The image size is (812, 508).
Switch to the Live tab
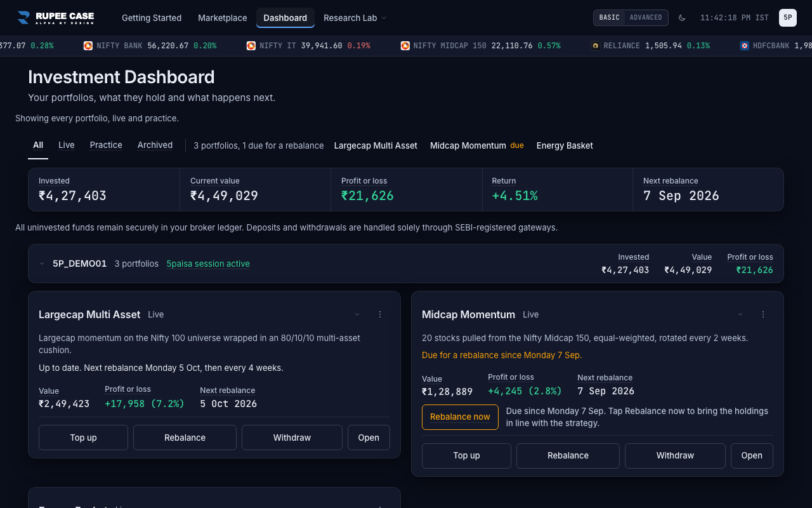coord(67,145)
